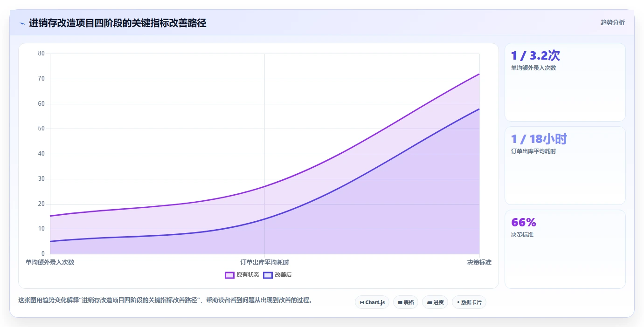Screen dimensions: 644x327
Task: Toggle the 原有状态 legend item
Action: pyautogui.click(x=242, y=275)
